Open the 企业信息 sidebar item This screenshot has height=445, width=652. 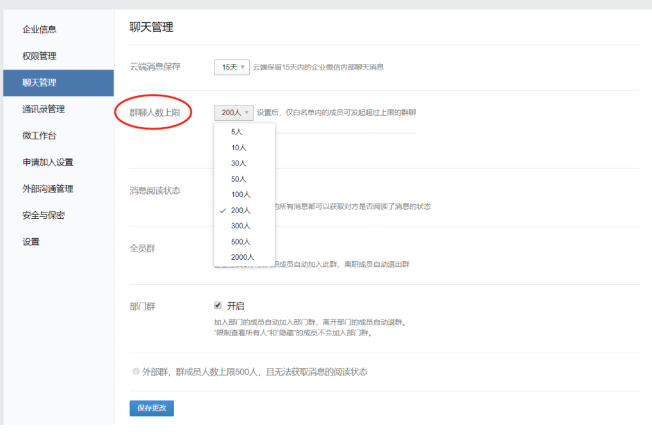(40, 29)
